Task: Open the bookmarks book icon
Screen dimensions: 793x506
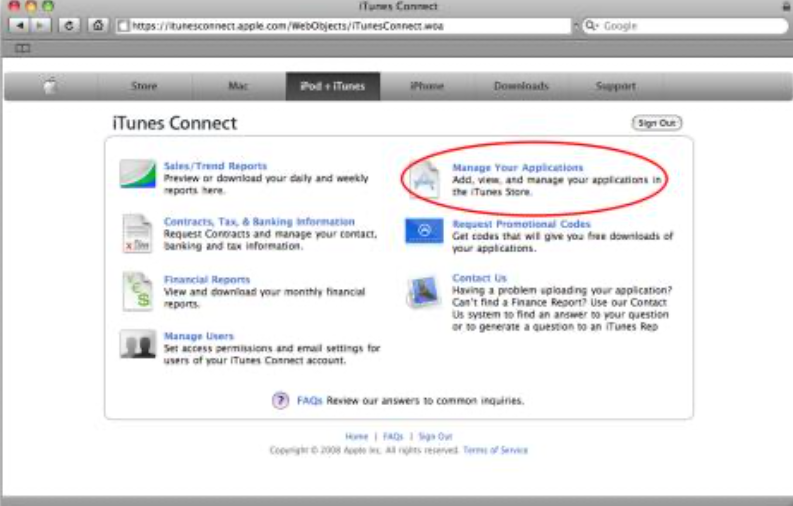Action: click(x=22, y=49)
